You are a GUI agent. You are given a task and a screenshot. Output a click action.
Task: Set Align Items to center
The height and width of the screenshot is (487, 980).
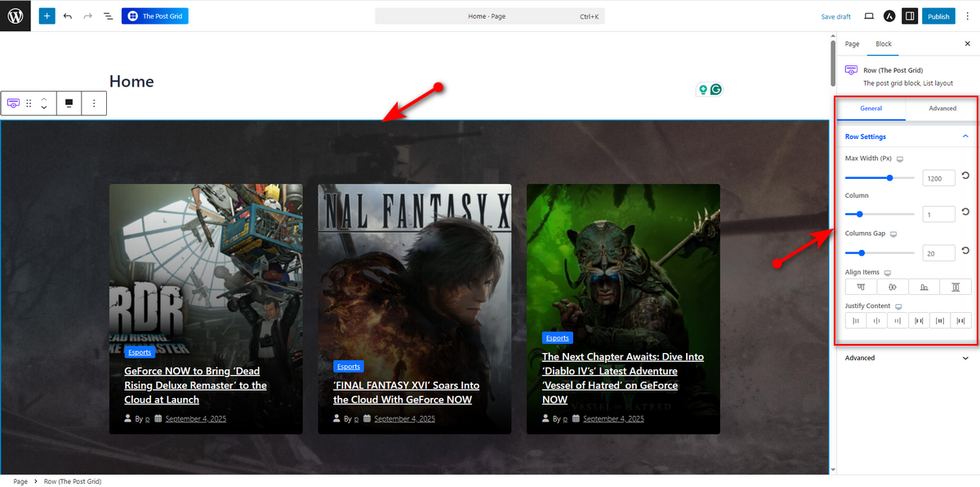click(893, 287)
